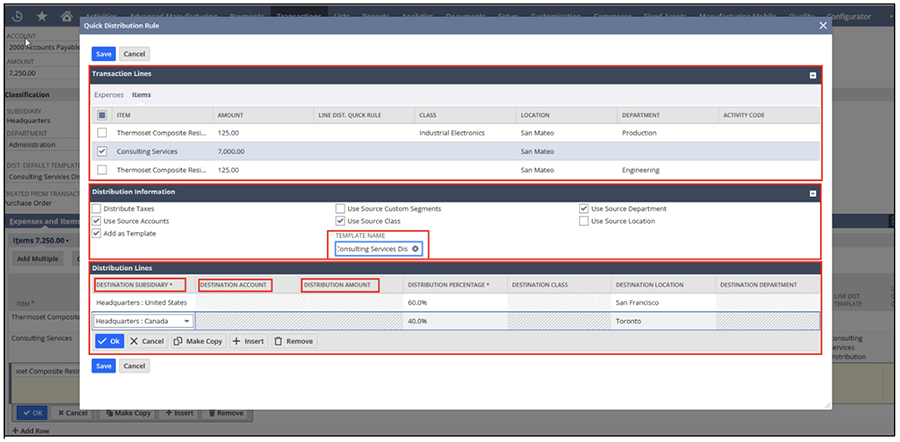900x442 pixels.
Task: Select the Consulting Services row checkbox
Action: [x=102, y=151]
